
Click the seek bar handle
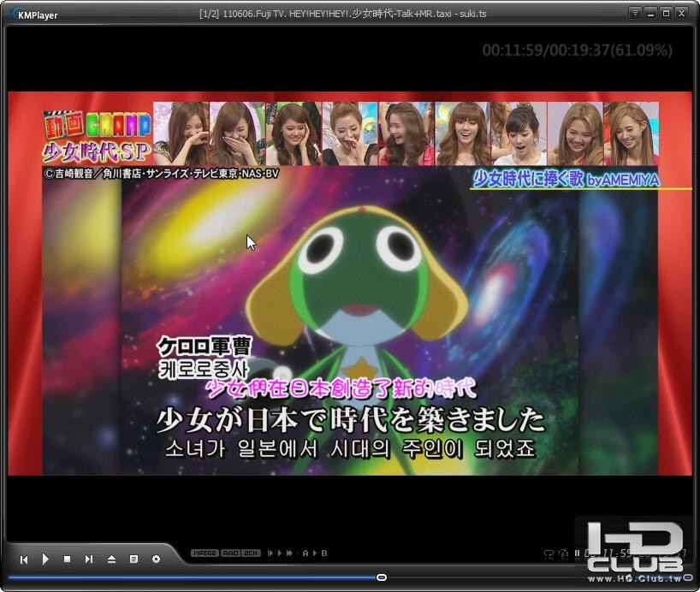382,577
